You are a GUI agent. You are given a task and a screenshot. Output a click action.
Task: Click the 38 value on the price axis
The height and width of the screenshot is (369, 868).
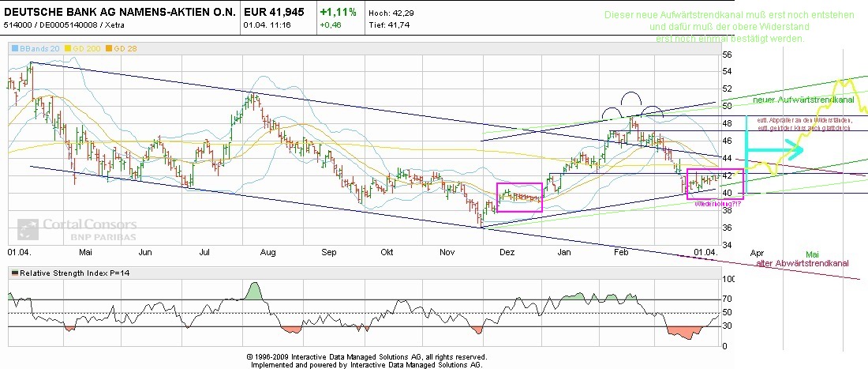(x=727, y=210)
